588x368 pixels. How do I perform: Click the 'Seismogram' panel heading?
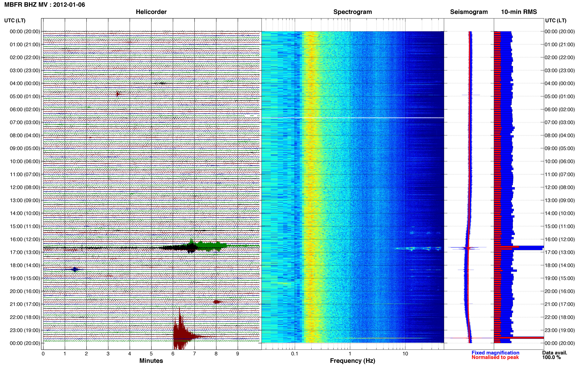point(469,12)
